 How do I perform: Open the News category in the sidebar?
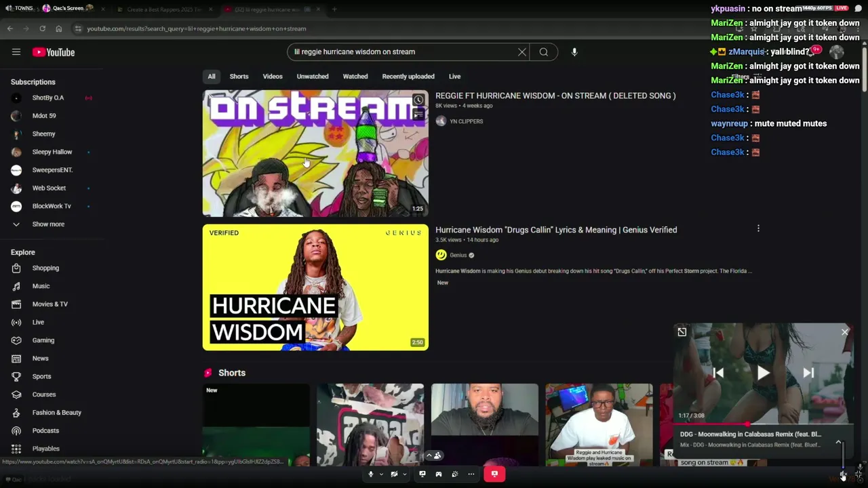[x=40, y=359]
